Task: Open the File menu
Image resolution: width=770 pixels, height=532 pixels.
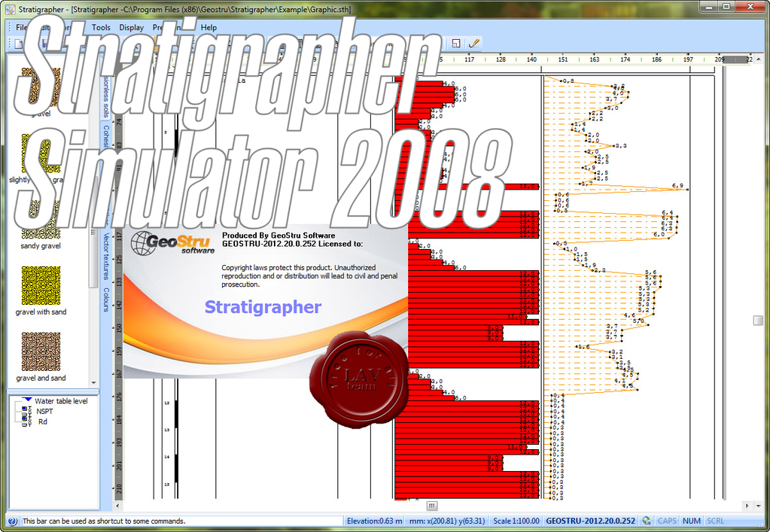Action: click(21, 28)
